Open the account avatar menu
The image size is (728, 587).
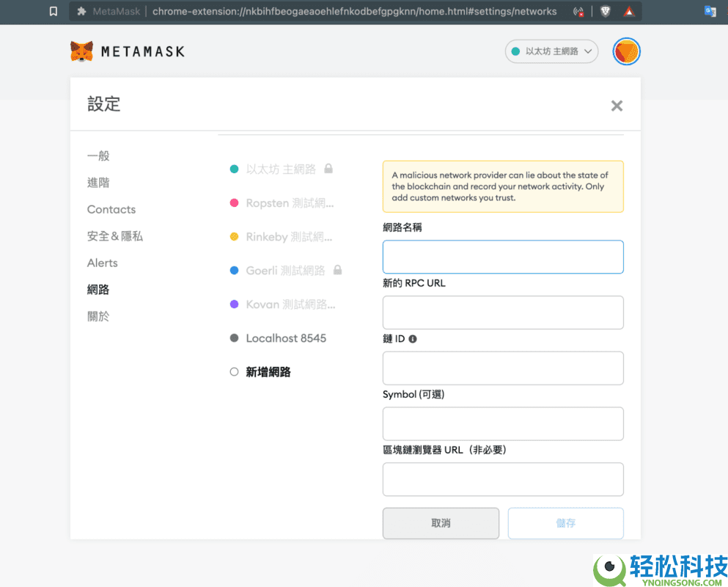pos(626,51)
